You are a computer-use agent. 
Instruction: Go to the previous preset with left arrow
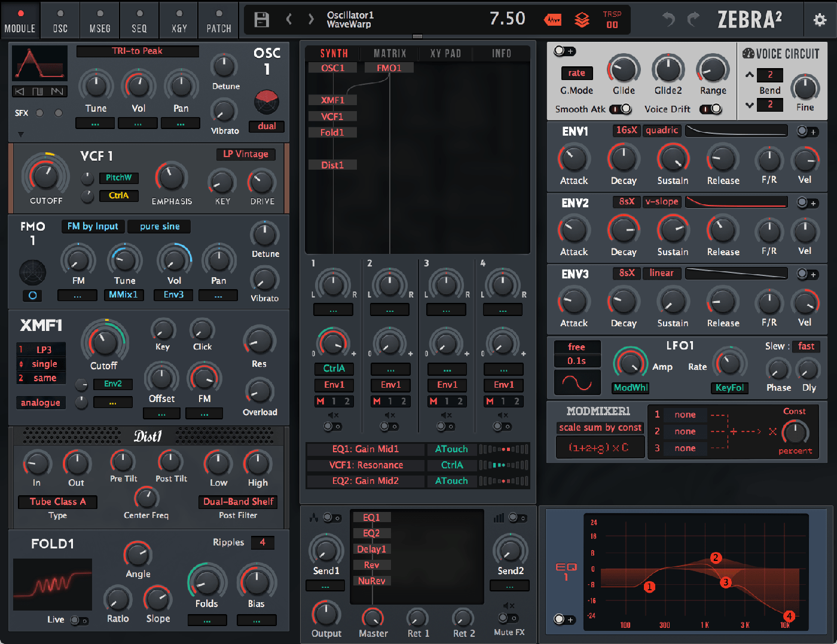pyautogui.click(x=289, y=20)
